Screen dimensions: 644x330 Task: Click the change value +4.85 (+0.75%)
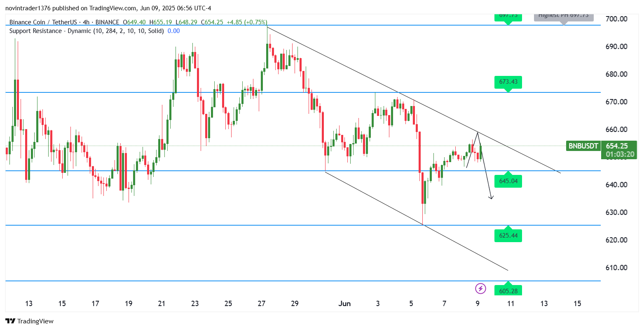[x=247, y=22]
